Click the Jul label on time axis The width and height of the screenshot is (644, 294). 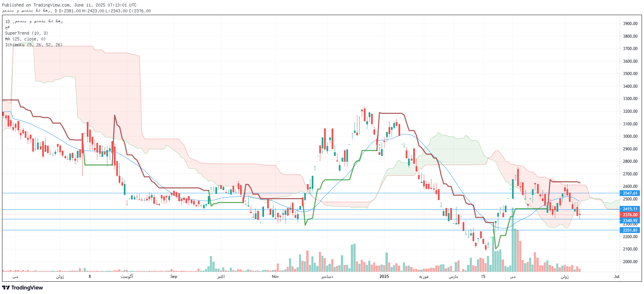coord(617,277)
